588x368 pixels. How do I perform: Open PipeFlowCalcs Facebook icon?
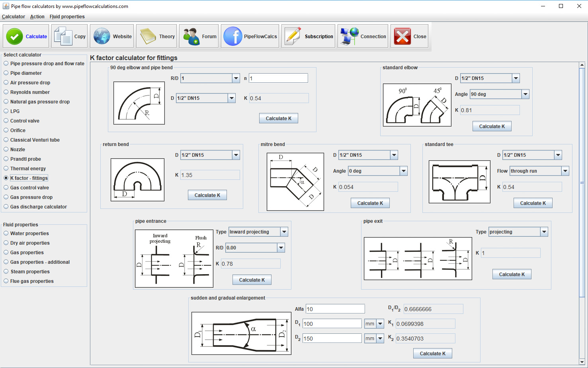233,36
